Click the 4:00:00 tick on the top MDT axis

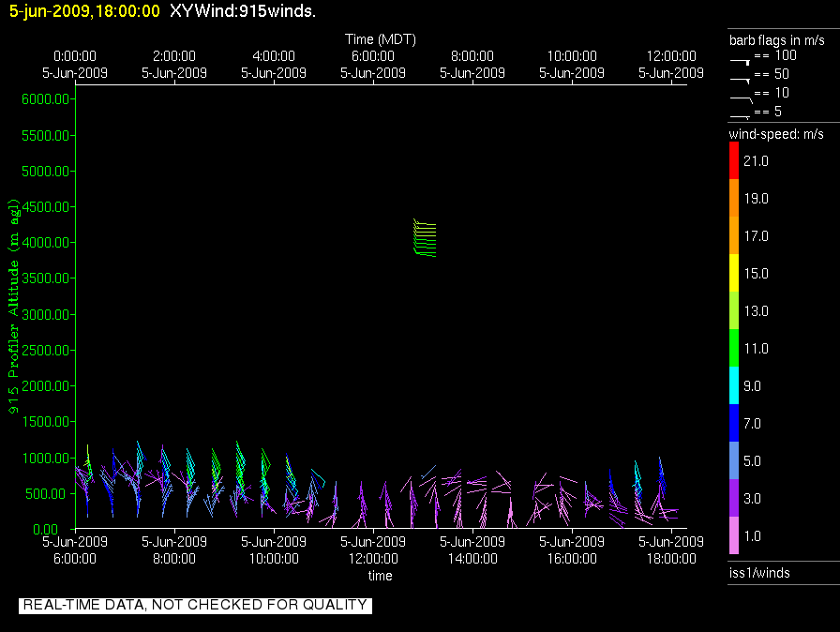tap(274, 56)
